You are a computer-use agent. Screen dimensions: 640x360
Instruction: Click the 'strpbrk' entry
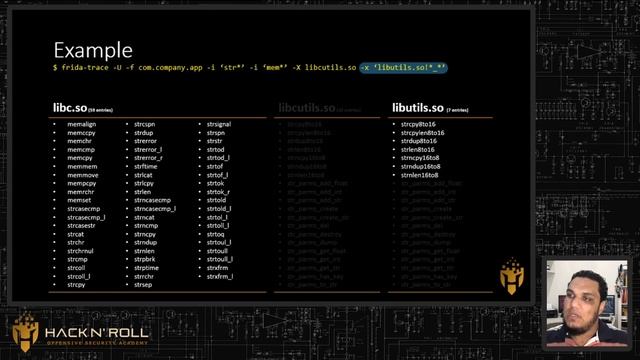click(x=144, y=260)
